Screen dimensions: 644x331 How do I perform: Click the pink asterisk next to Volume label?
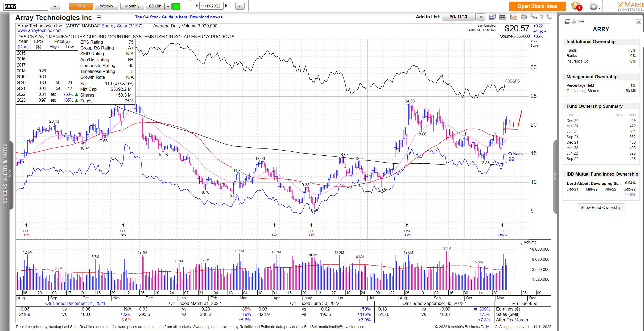[521, 244]
